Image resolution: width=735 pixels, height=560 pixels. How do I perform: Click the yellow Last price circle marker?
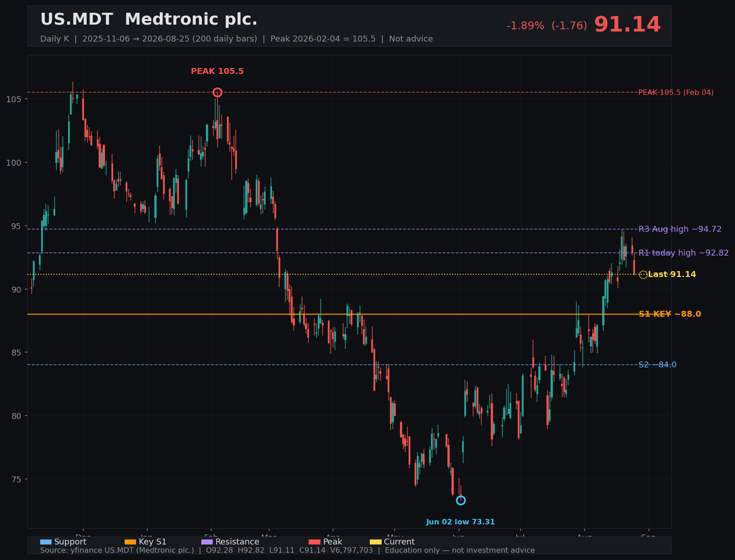pos(643,275)
